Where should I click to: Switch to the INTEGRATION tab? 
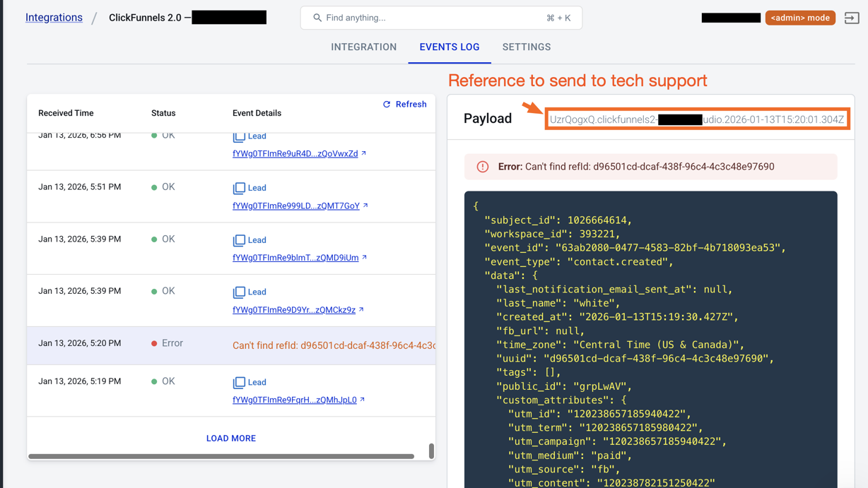click(x=364, y=47)
